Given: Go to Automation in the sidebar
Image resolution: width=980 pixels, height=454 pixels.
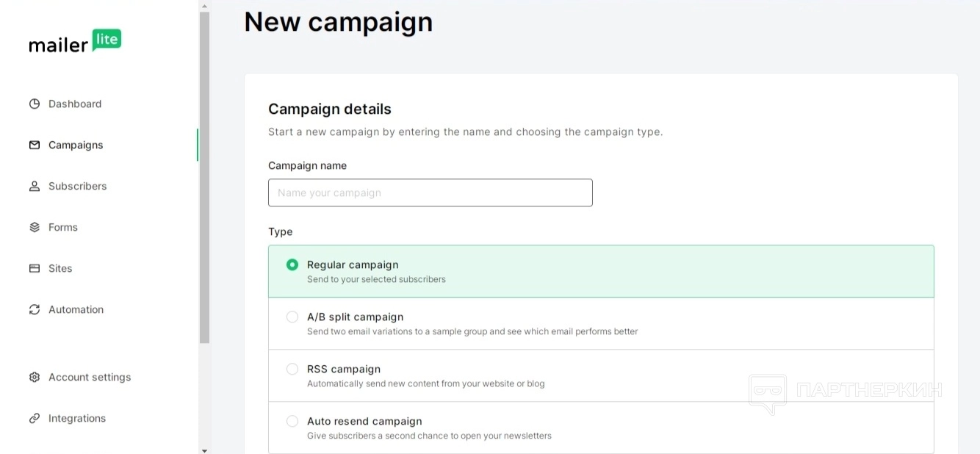Looking at the screenshot, I should [76, 309].
